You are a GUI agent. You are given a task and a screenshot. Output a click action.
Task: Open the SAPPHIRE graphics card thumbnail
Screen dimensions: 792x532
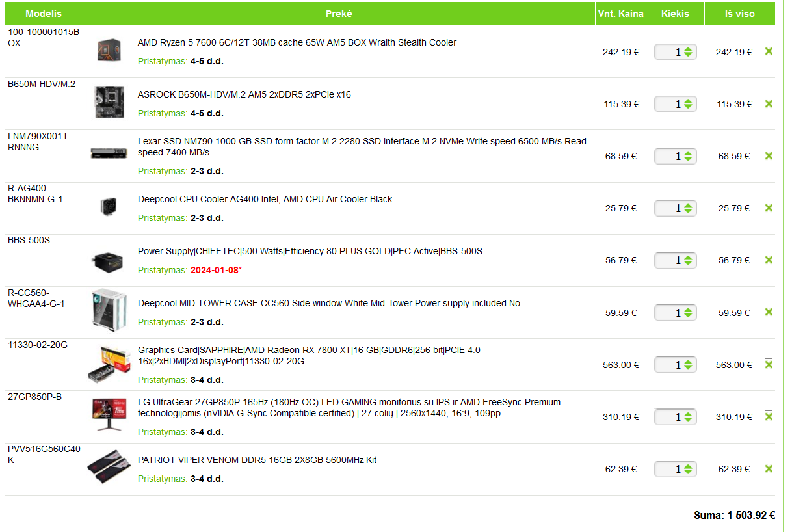[x=109, y=366]
